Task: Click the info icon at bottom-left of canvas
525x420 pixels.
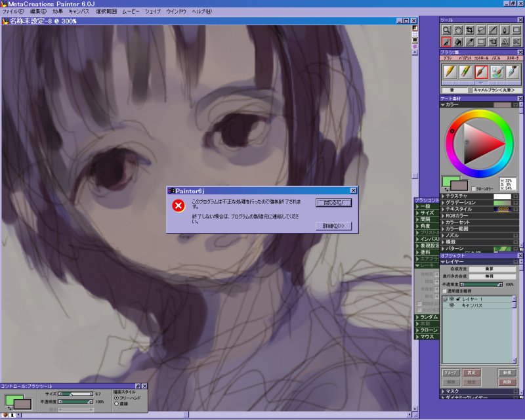Action: (x=12, y=415)
